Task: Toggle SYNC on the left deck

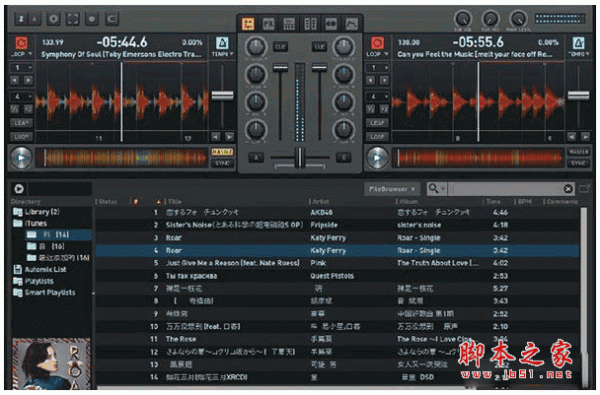Action: pos(222,163)
